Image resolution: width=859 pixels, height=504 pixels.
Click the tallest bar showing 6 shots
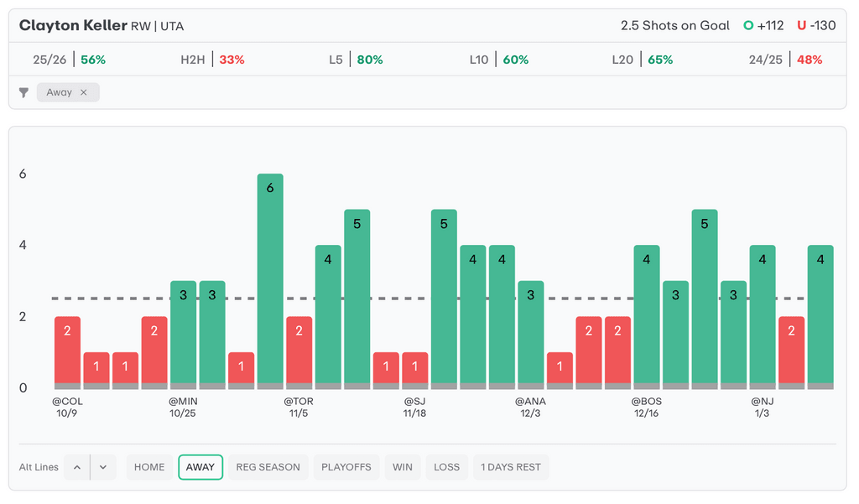click(270, 281)
